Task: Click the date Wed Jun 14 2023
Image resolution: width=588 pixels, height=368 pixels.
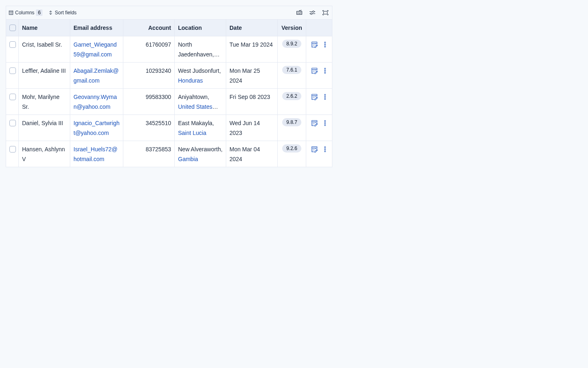Action: point(245,128)
